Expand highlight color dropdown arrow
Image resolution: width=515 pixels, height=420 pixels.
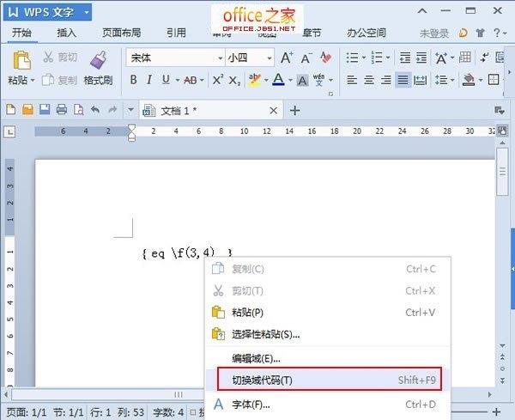point(266,80)
